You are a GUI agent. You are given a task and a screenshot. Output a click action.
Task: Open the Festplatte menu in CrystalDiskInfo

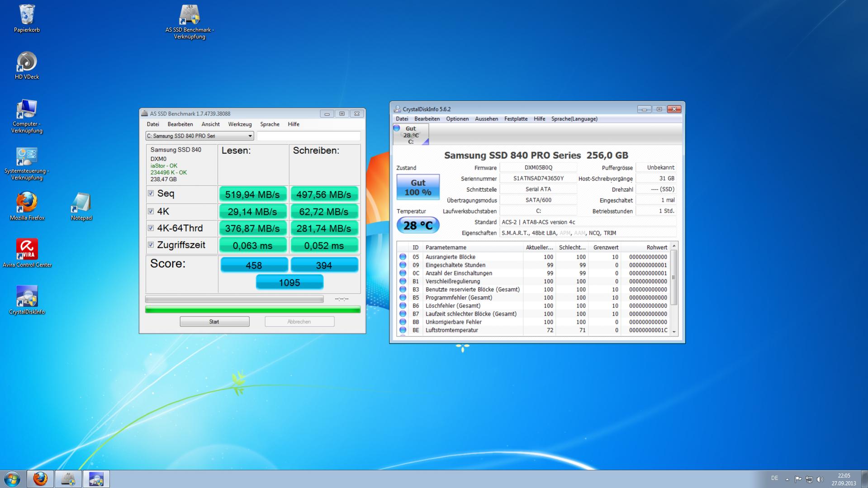point(516,119)
